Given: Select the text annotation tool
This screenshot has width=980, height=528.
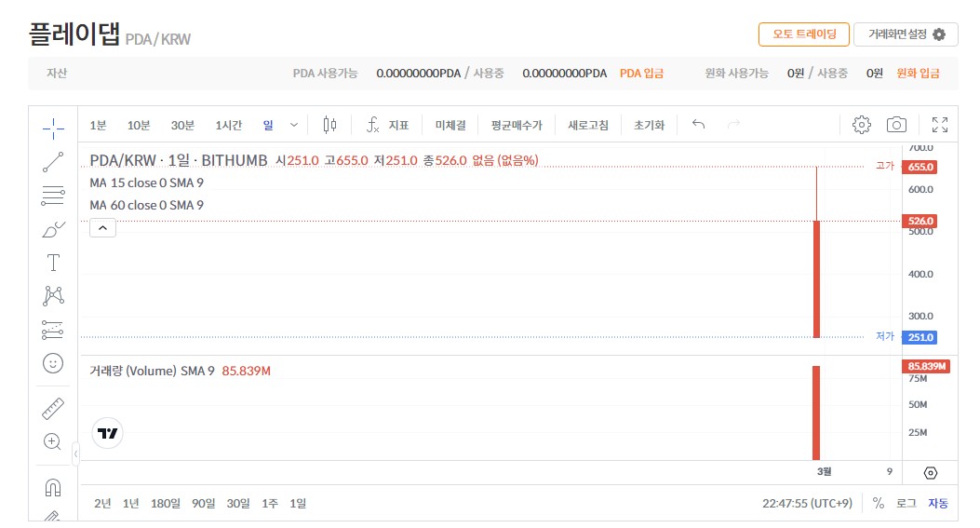Looking at the screenshot, I should [x=53, y=263].
